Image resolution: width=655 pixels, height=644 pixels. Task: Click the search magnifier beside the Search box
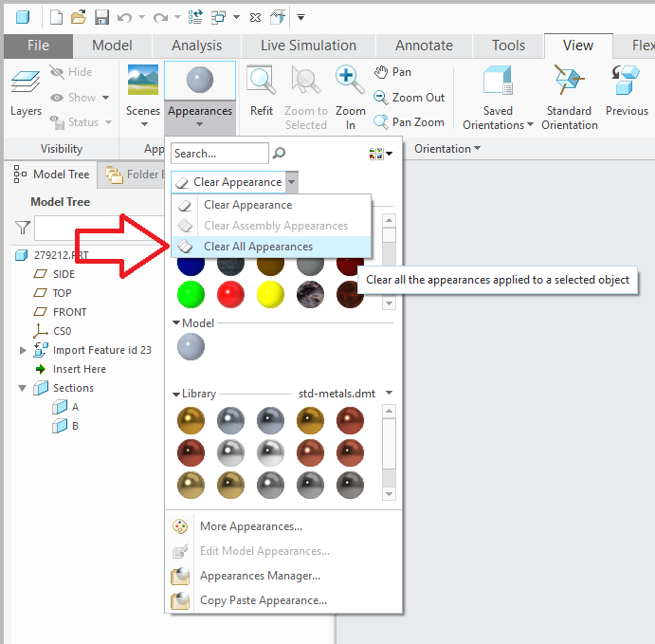[279, 154]
